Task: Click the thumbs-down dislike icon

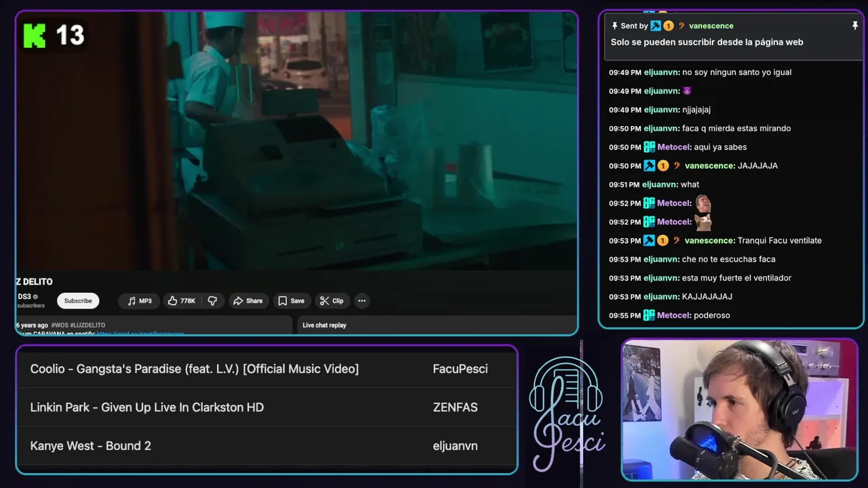Action: coord(212,301)
